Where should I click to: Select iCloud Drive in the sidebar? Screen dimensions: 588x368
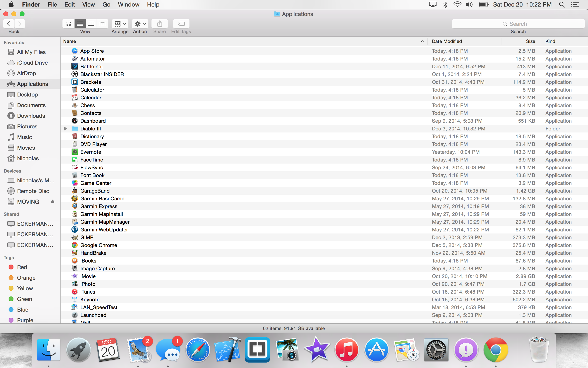pyautogui.click(x=30, y=63)
